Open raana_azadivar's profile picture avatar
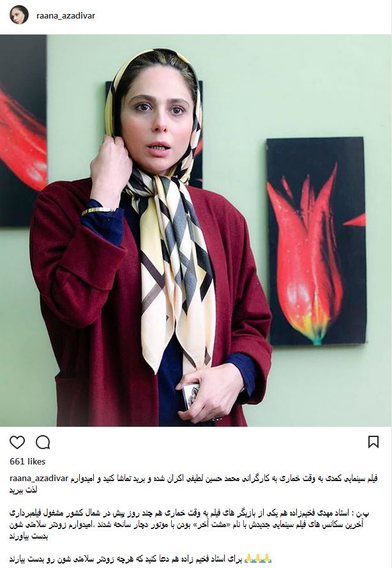The width and height of the screenshot is (392, 568). (19, 15)
